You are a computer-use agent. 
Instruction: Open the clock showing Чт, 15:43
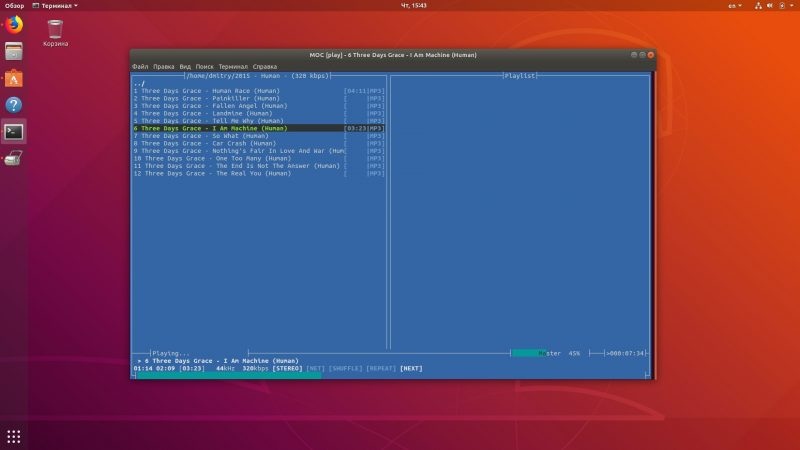[413, 6]
